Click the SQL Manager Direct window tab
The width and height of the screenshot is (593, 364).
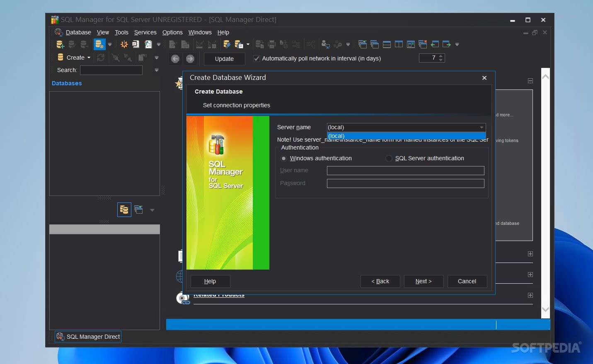point(88,337)
